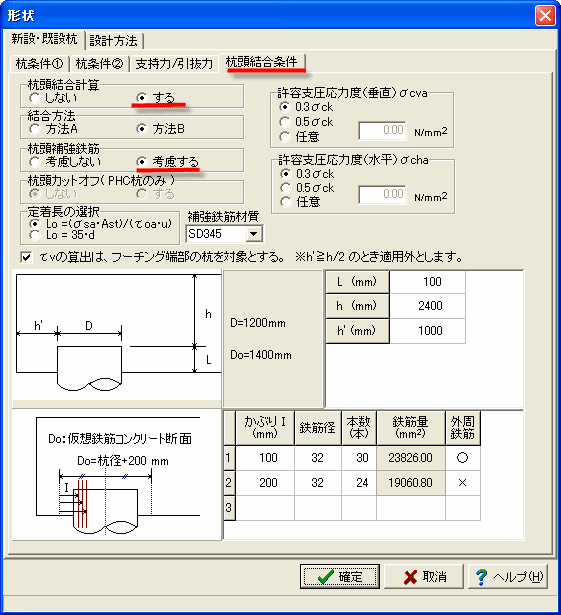Switch to the 設計方法 tab
The image size is (561, 615).
click(114, 40)
